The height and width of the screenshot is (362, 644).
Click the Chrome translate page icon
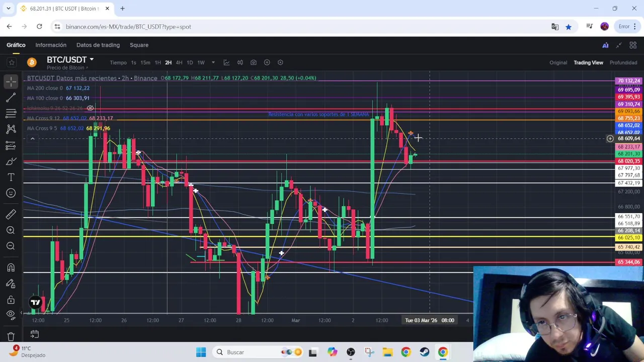[555, 27]
